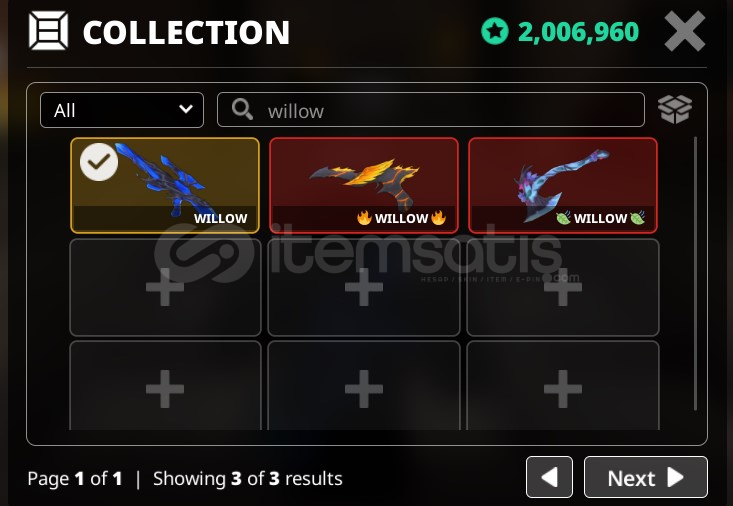Viewport: 733px width, 506px height.
Task: Click the stacked boxes crate icon
Action: (675, 109)
